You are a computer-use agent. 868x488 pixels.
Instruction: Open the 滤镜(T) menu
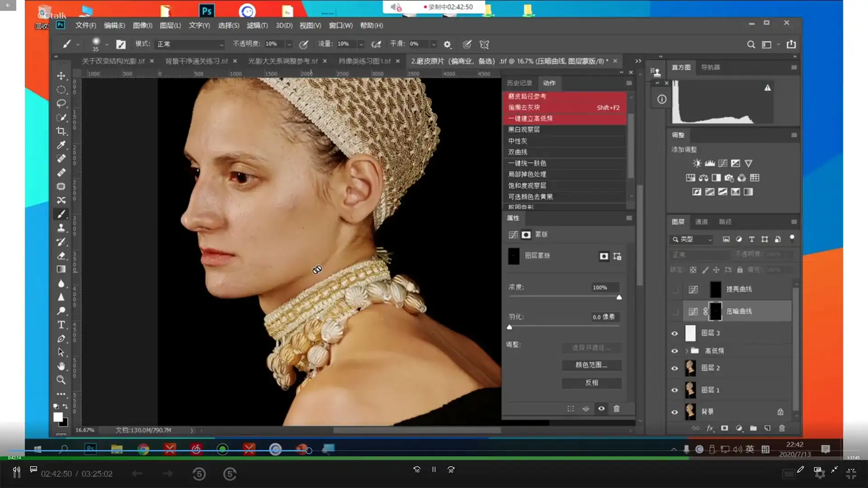coord(257,25)
